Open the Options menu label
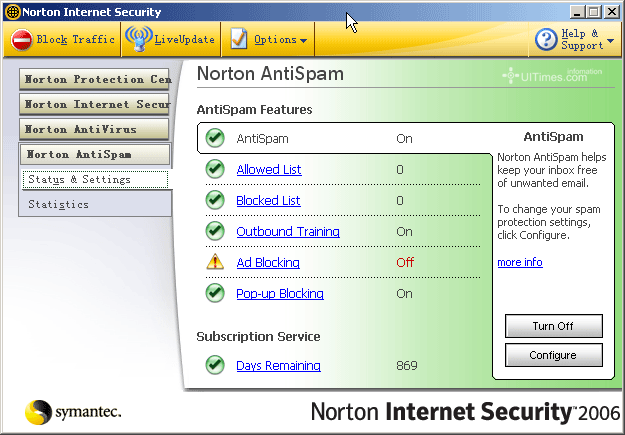The image size is (625, 435). pyautogui.click(x=275, y=39)
